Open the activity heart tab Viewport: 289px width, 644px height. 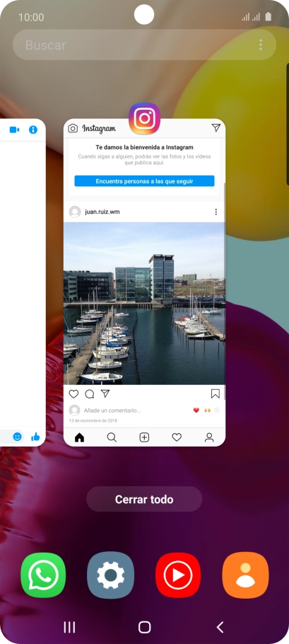pos(177,437)
